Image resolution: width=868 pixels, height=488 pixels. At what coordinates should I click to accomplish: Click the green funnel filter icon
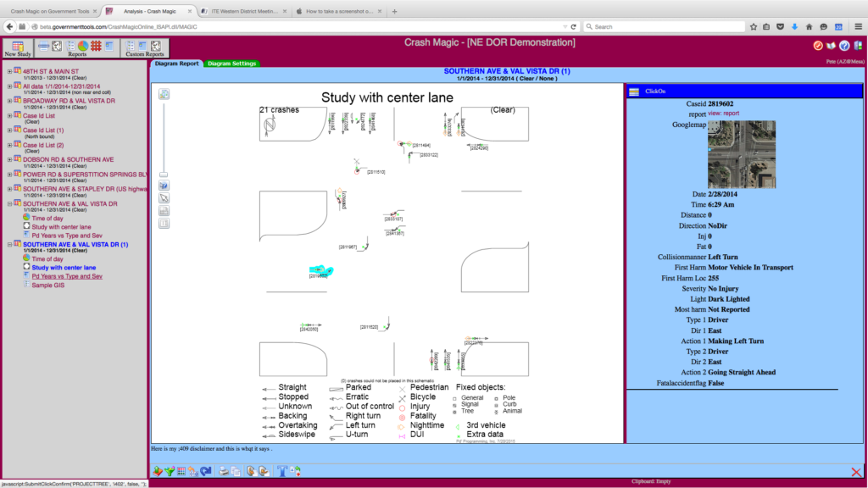[170, 471]
